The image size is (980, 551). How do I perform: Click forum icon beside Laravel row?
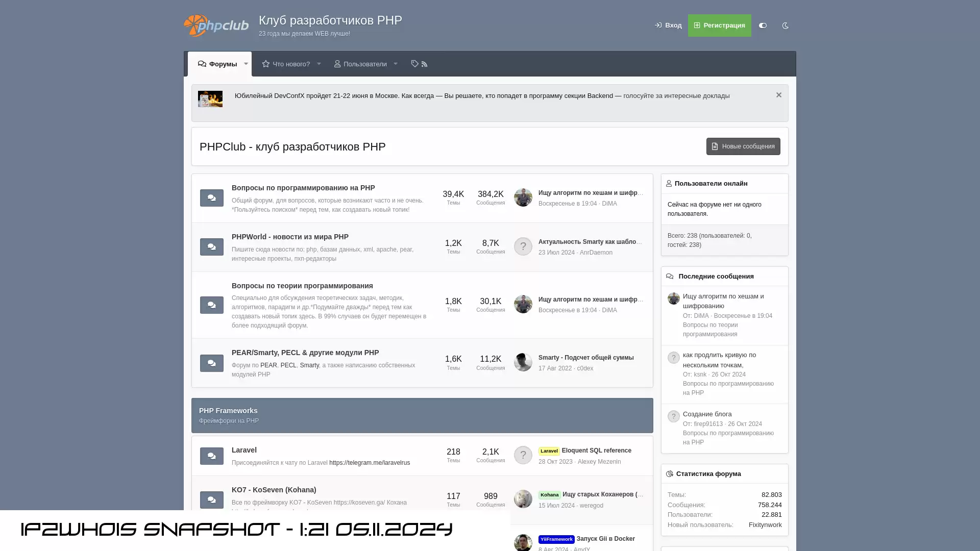[212, 456]
